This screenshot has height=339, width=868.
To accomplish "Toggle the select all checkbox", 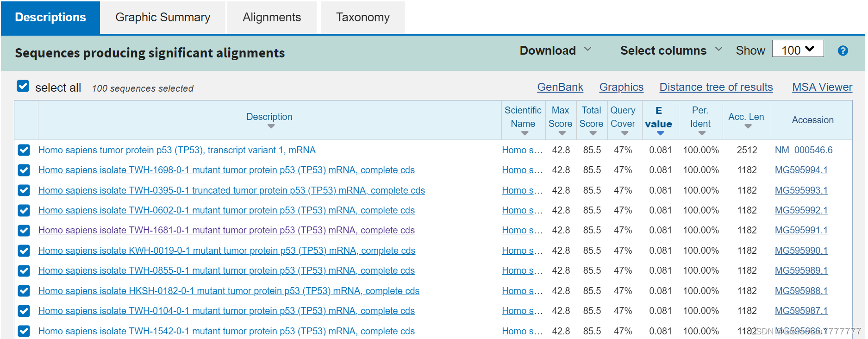I will 23,86.
